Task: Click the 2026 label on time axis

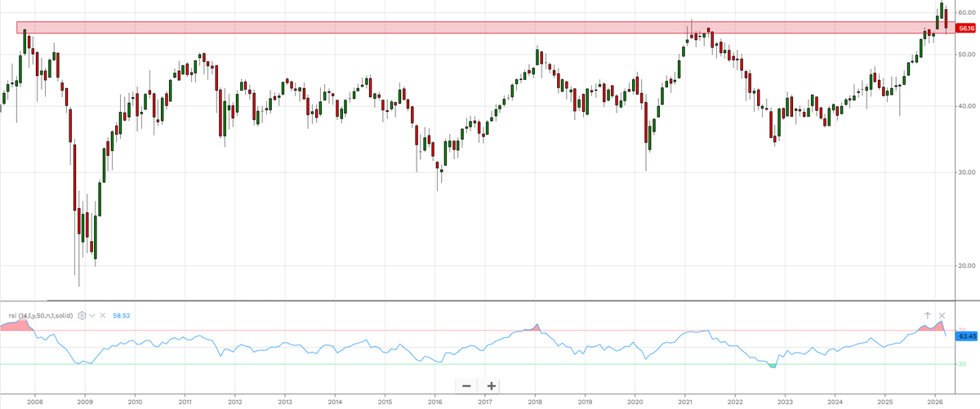Action: [935, 402]
